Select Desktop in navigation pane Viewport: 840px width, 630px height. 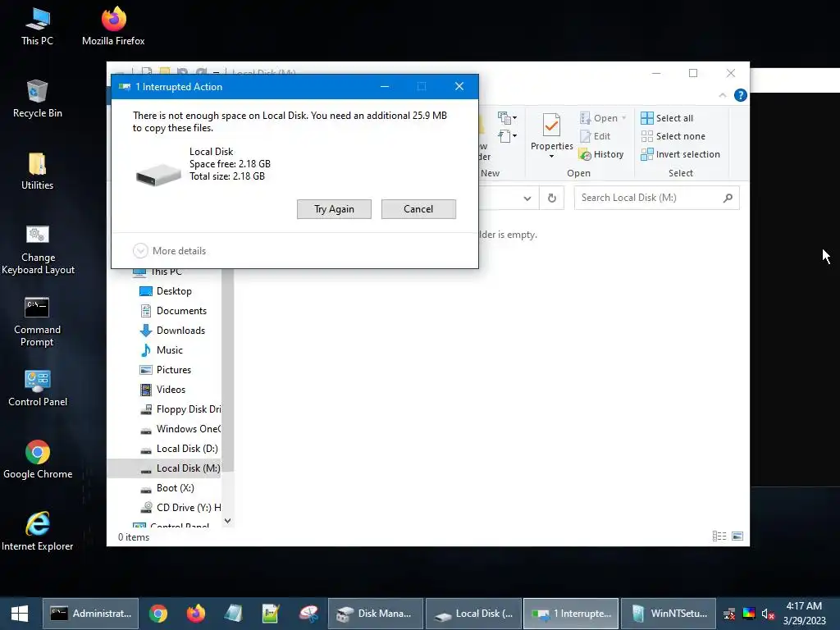pyautogui.click(x=166, y=291)
